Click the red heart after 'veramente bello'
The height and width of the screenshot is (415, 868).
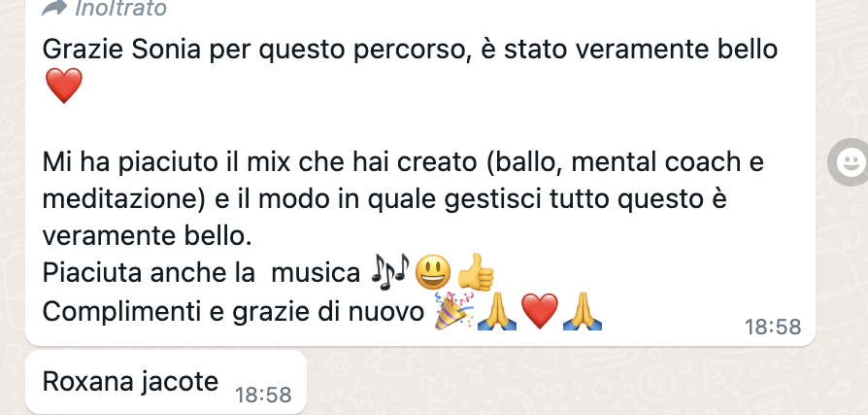point(64,86)
